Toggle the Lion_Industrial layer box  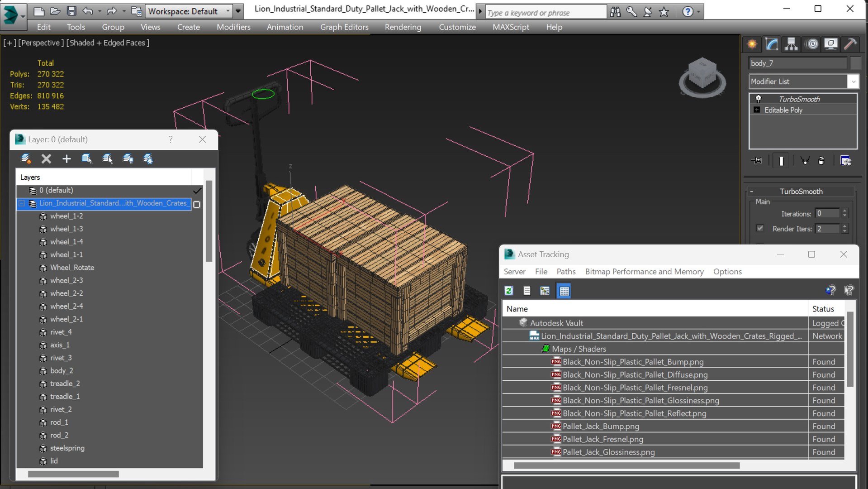[197, 205]
